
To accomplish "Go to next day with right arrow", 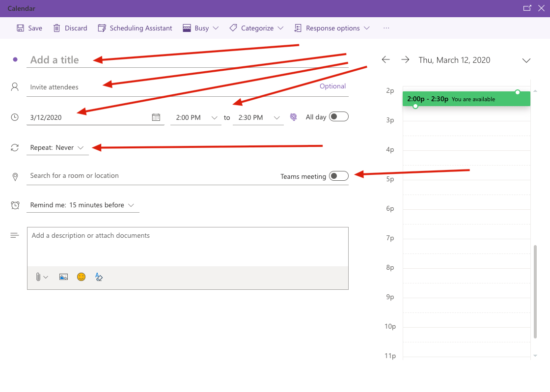I will (405, 59).
